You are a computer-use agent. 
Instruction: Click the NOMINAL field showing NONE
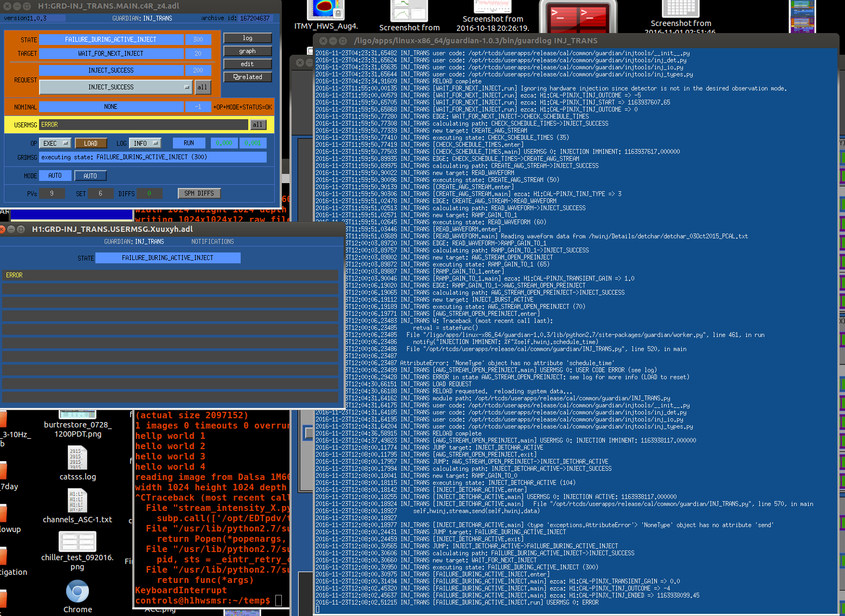point(111,107)
